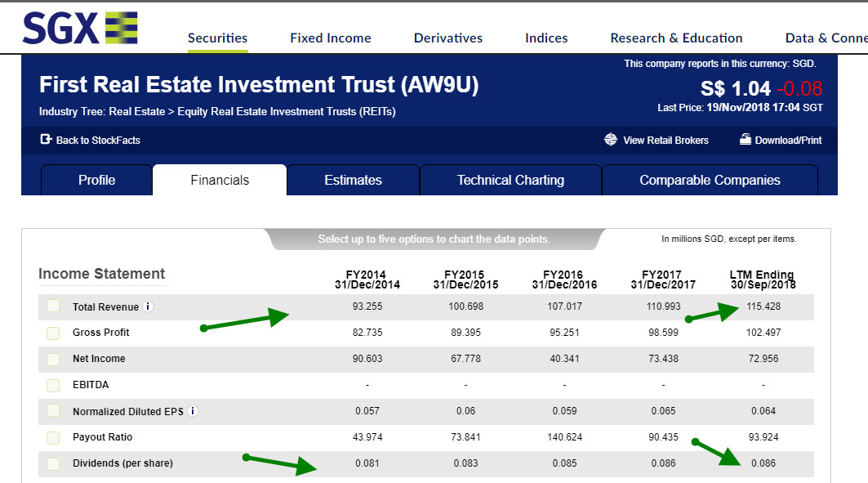This screenshot has height=483, width=868.
Task: Open the Research & Education menu
Action: (676, 38)
